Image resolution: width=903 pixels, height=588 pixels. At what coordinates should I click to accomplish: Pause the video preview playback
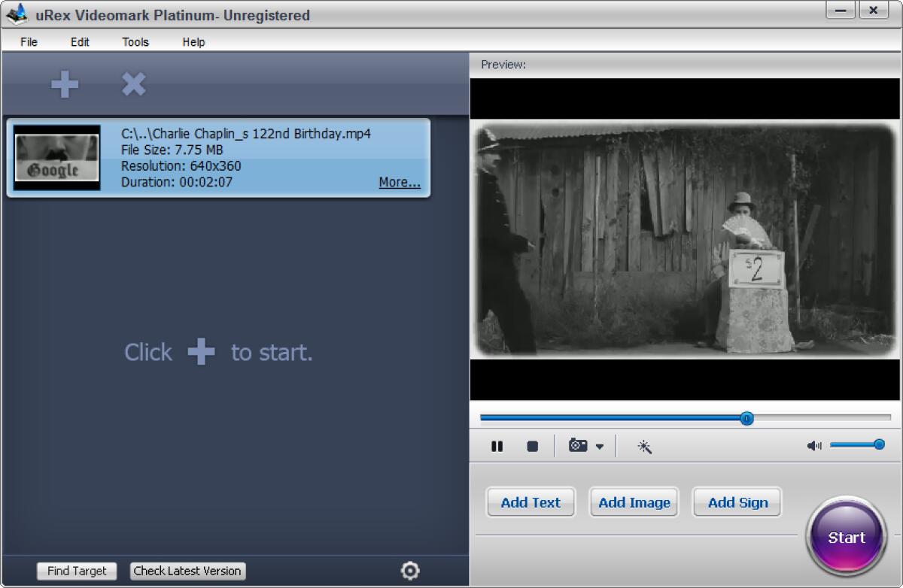click(x=497, y=446)
